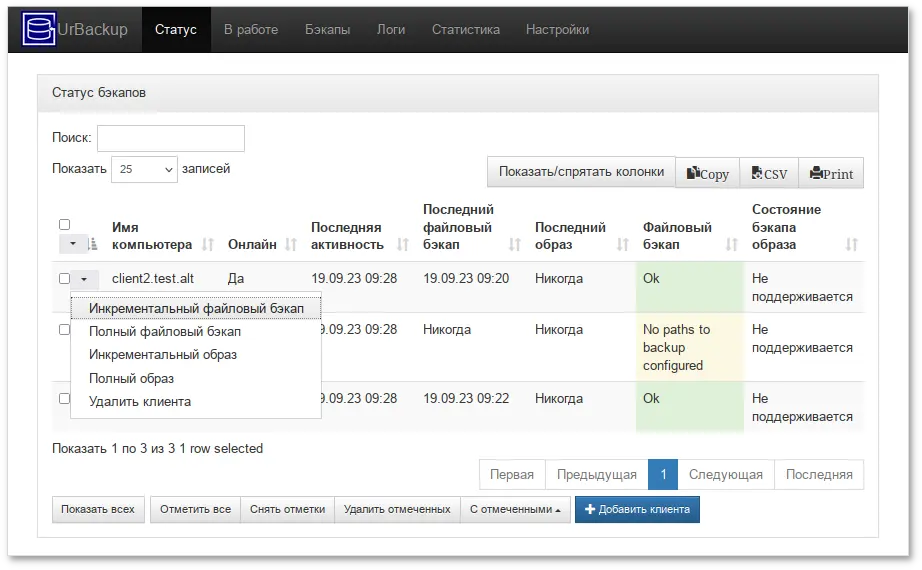Go to Последняя pagination page
Image resolution: width=922 pixels, height=570 pixels.
click(x=819, y=475)
